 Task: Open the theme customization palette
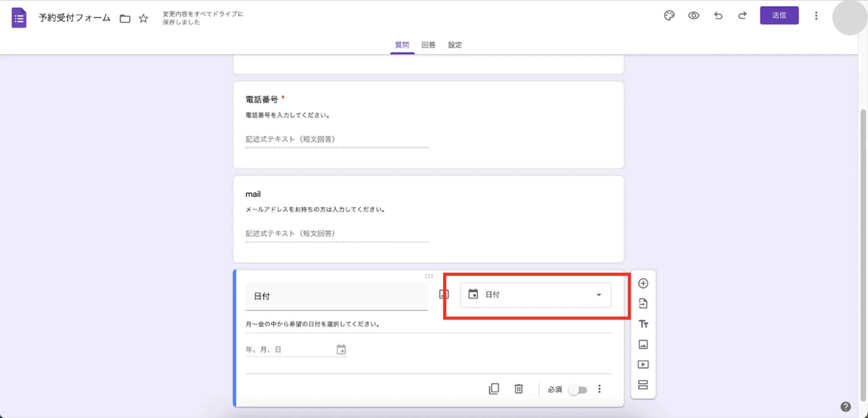[x=669, y=15]
